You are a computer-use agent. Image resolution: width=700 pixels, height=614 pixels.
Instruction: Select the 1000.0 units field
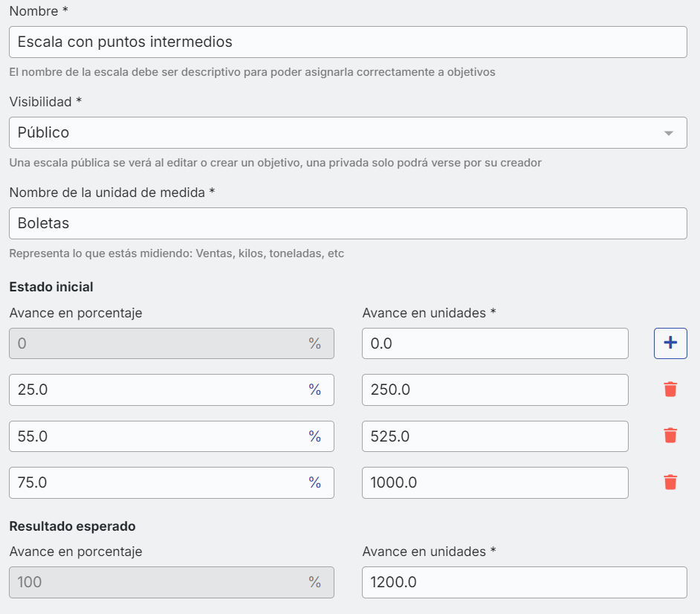[x=495, y=482]
